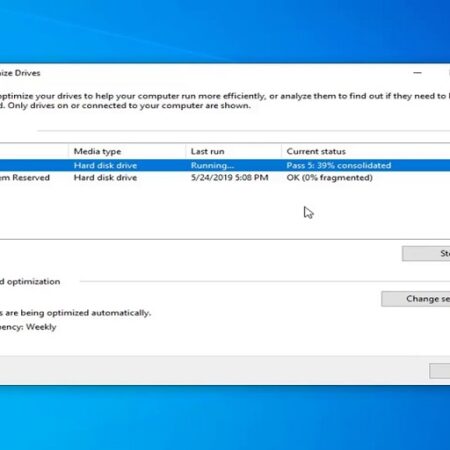Viewport: 450px width, 450px height.
Task: Select the System Reserved drive row
Action: [225, 178]
